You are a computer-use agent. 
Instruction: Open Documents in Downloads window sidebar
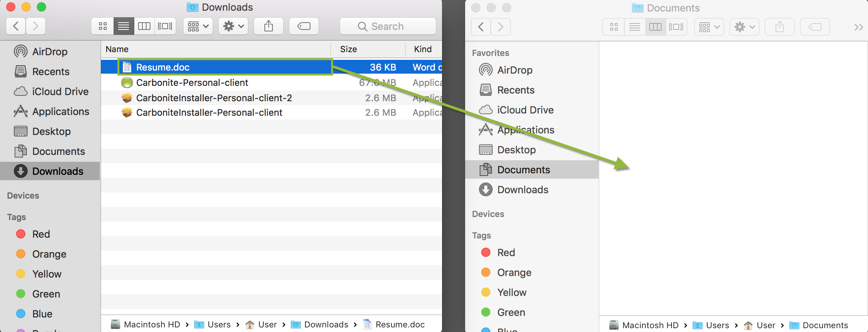tap(50, 151)
